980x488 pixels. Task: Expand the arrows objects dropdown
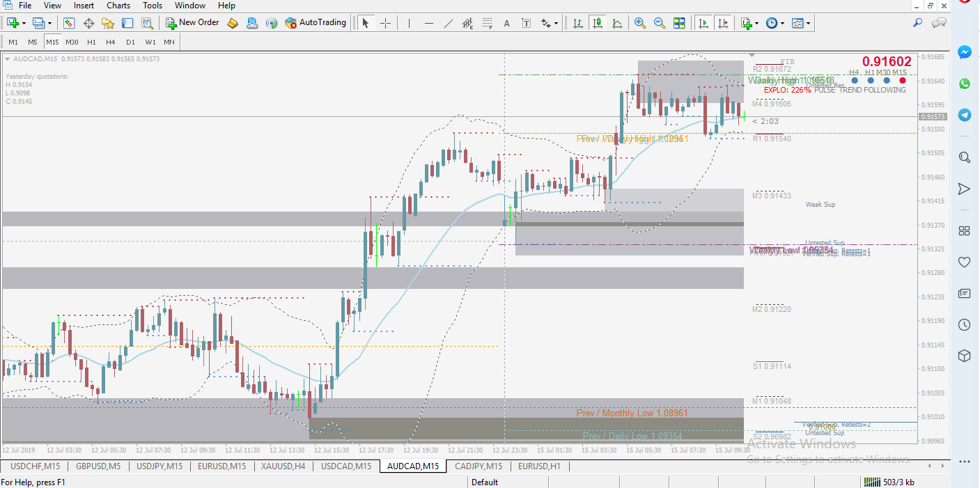click(556, 23)
